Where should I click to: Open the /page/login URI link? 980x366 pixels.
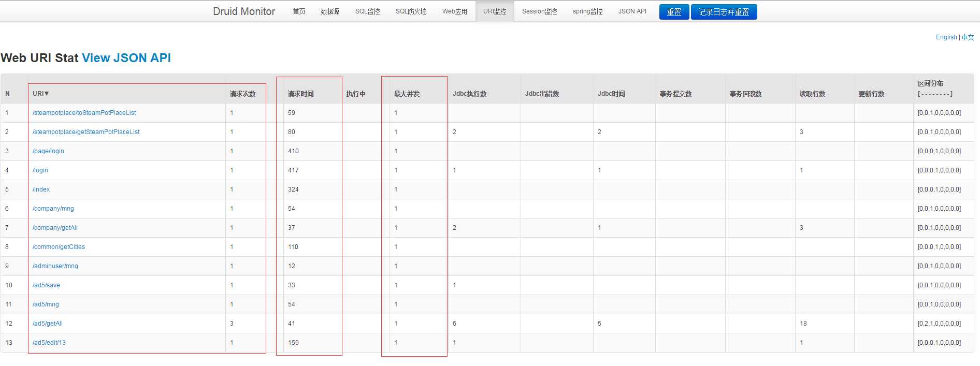[48, 151]
